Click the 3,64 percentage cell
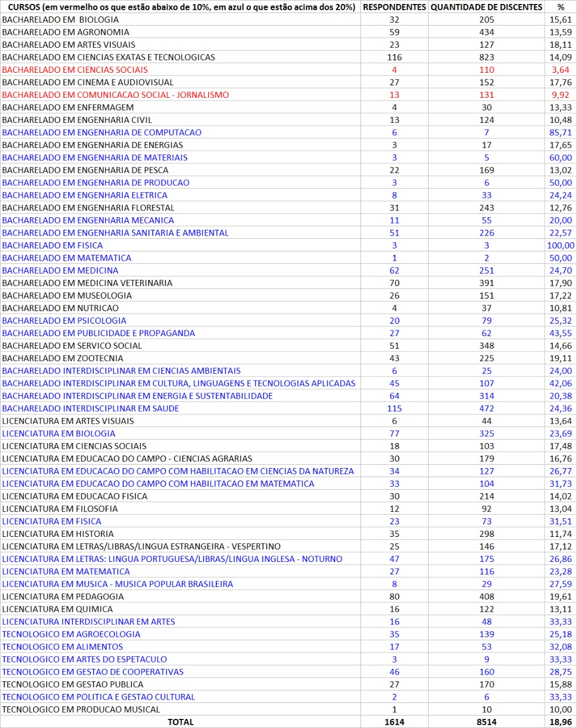This screenshot has width=577, height=728. [x=560, y=70]
